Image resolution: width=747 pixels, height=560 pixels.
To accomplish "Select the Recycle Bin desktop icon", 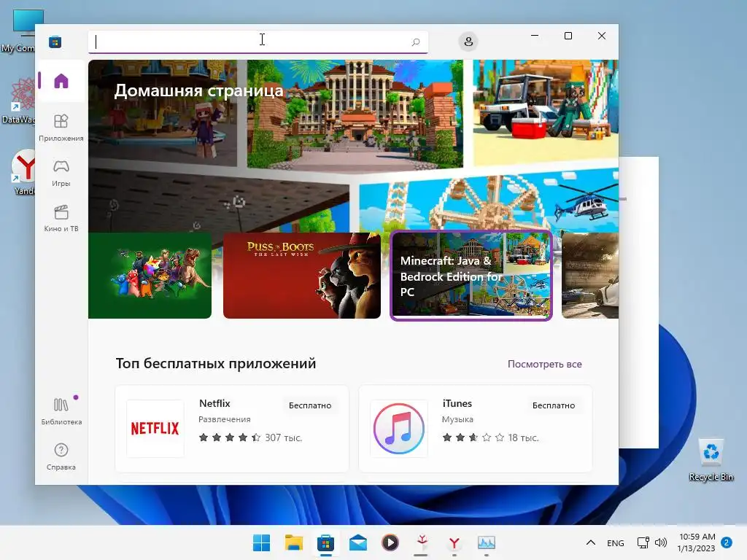I will coord(711,459).
